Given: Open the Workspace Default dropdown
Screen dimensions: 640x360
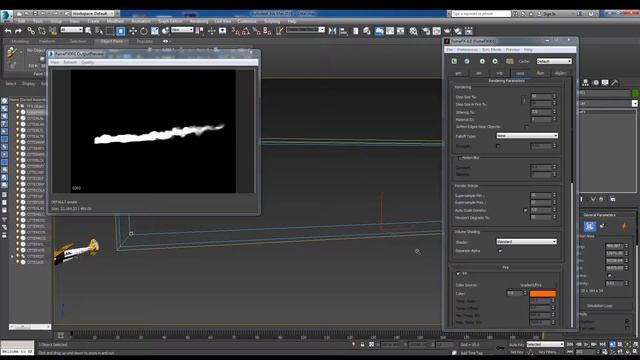Looking at the screenshot, I should point(93,13).
